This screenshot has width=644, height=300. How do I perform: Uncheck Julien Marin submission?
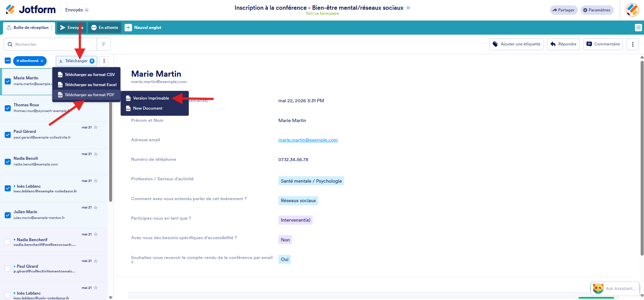coord(8,215)
